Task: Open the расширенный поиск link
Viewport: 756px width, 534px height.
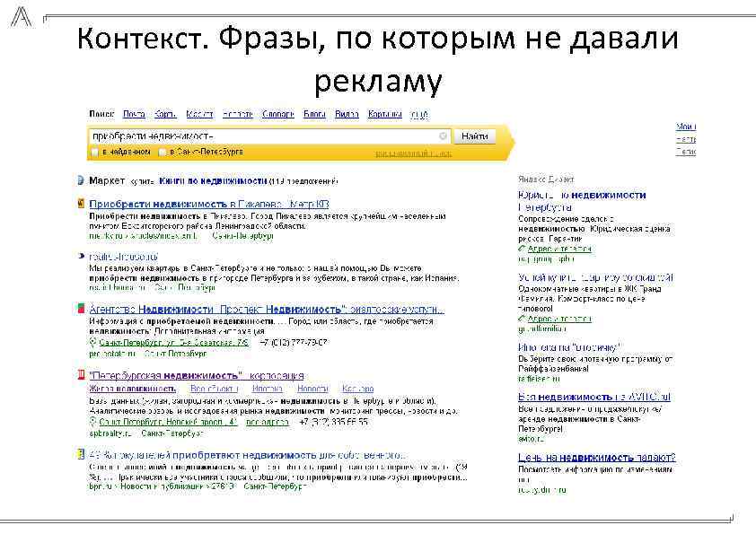Action: pyautogui.click(x=413, y=153)
